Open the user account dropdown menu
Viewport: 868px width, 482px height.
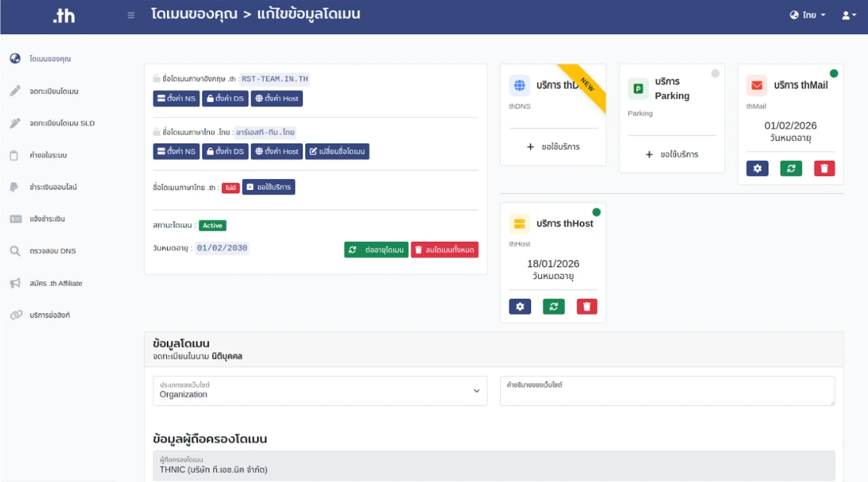pos(848,15)
